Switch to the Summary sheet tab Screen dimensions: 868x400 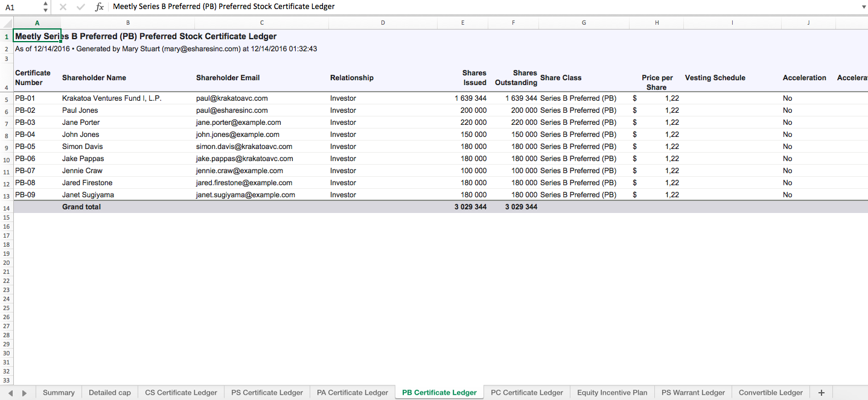(59, 392)
